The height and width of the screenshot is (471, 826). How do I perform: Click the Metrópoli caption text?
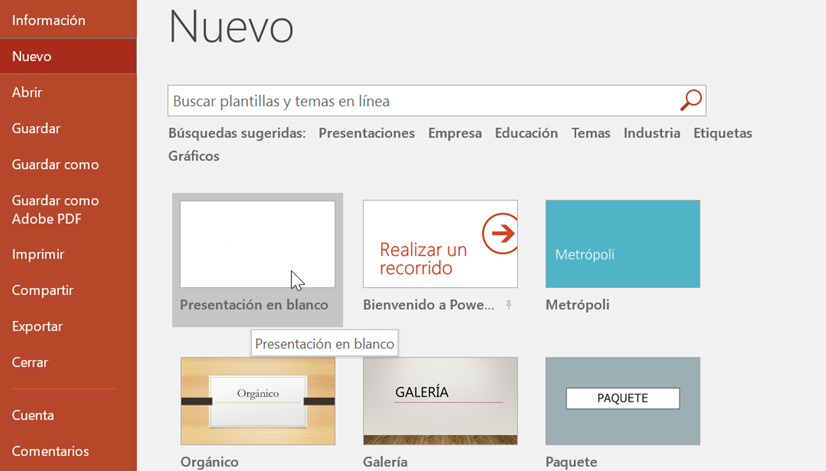pos(577,305)
